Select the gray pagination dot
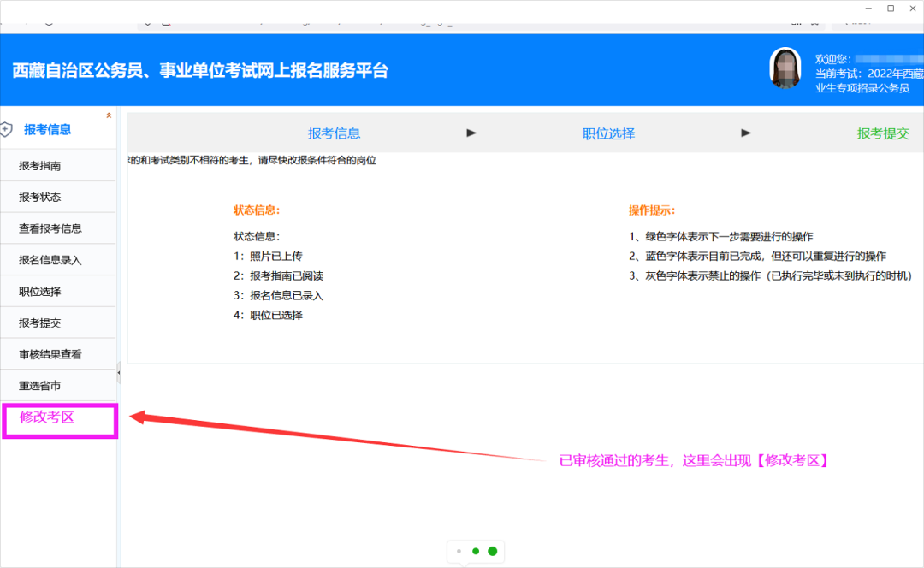The image size is (924, 568). [459, 552]
